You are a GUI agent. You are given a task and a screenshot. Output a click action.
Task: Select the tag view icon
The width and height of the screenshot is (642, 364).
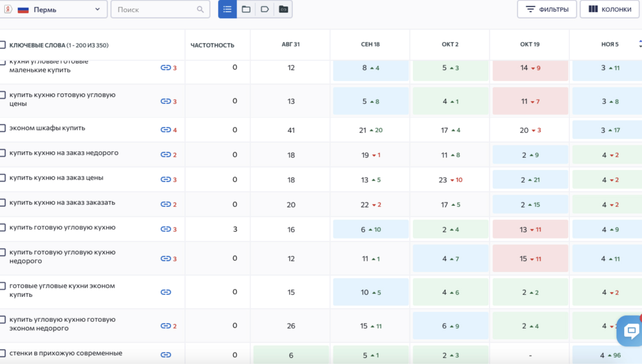pyautogui.click(x=265, y=9)
